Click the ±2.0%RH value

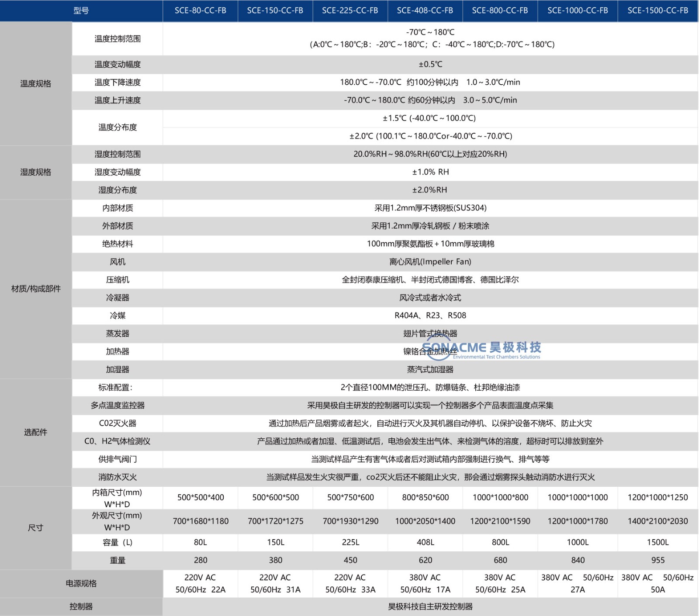[x=430, y=190]
